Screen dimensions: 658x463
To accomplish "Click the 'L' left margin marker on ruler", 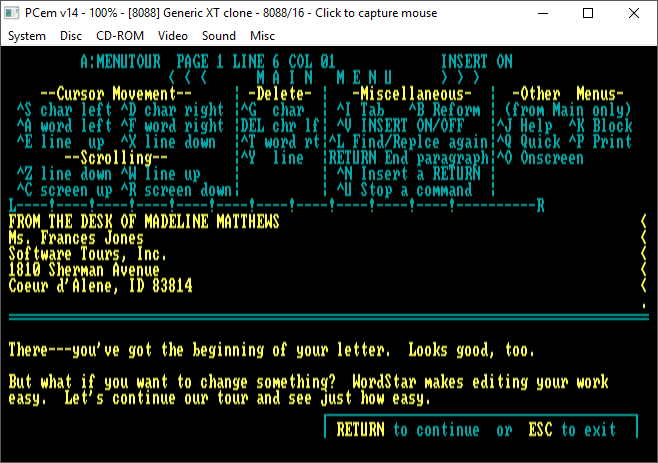I will [13, 206].
